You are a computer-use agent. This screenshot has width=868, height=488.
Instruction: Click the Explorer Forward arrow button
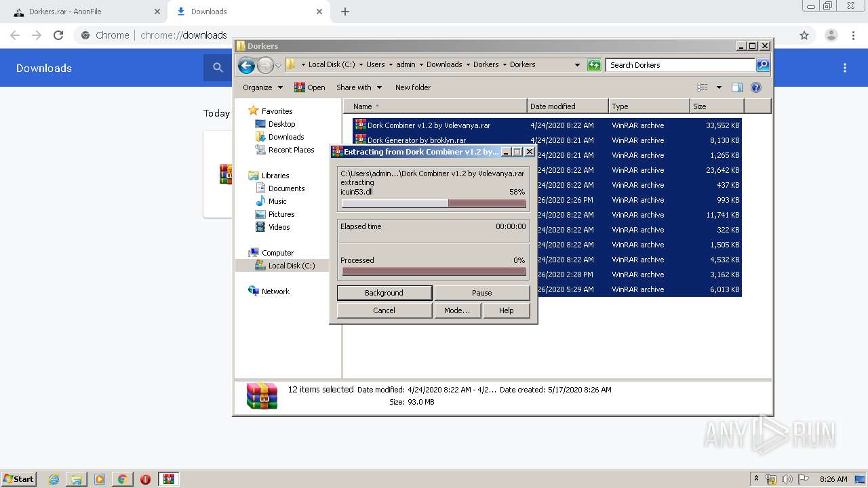point(265,65)
